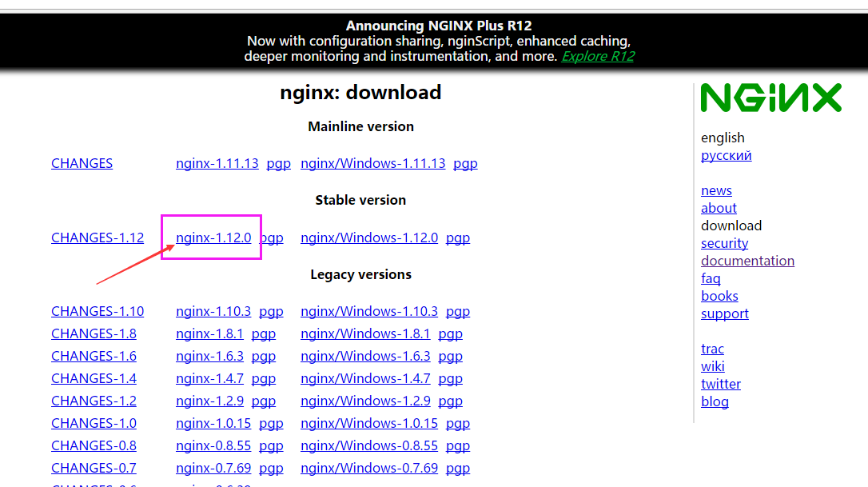Screen dimensions: 868x487
Task: Open pgp signature for nginx-1.4.7
Action: pos(264,379)
